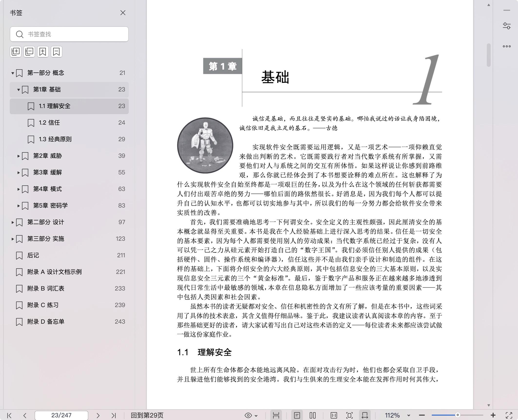Collapse the 第1章 基础 node arrow
Screen dimensions: 518x420
tap(19, 90)
